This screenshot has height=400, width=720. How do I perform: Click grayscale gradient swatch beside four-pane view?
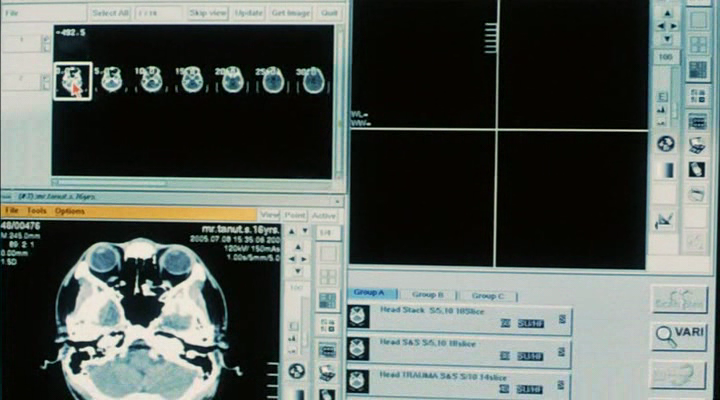666,170
